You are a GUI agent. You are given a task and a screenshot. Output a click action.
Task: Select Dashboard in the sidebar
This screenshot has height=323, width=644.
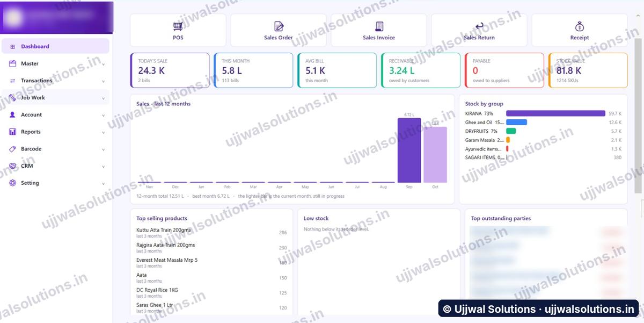55,46
